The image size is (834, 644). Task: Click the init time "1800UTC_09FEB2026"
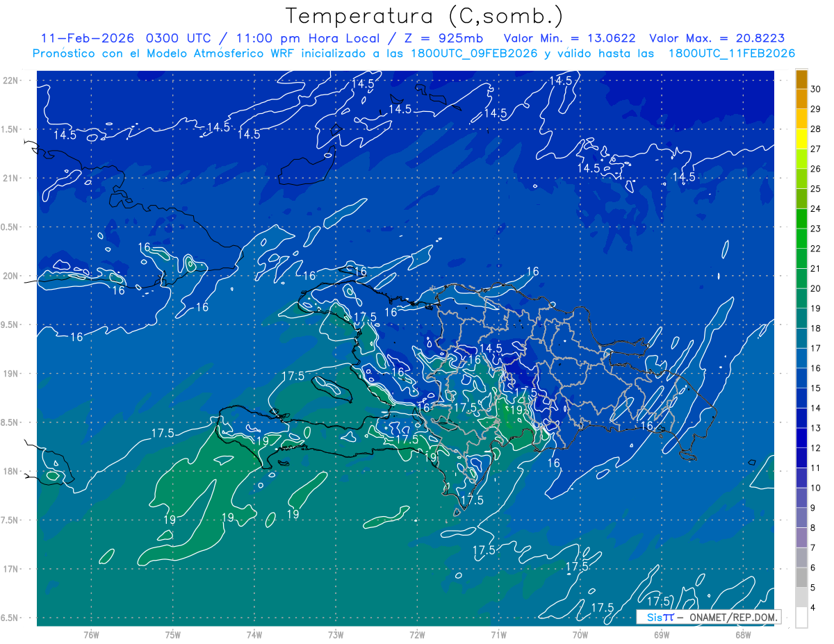click(x=475, y=53)
